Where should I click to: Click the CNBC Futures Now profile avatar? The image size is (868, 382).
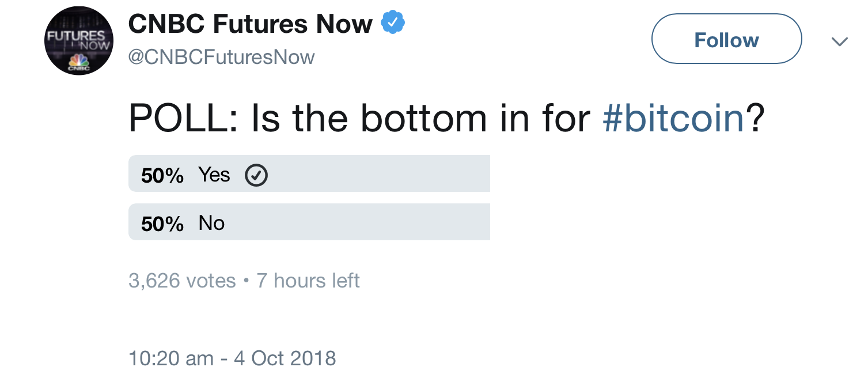click(x=79, y=41)
